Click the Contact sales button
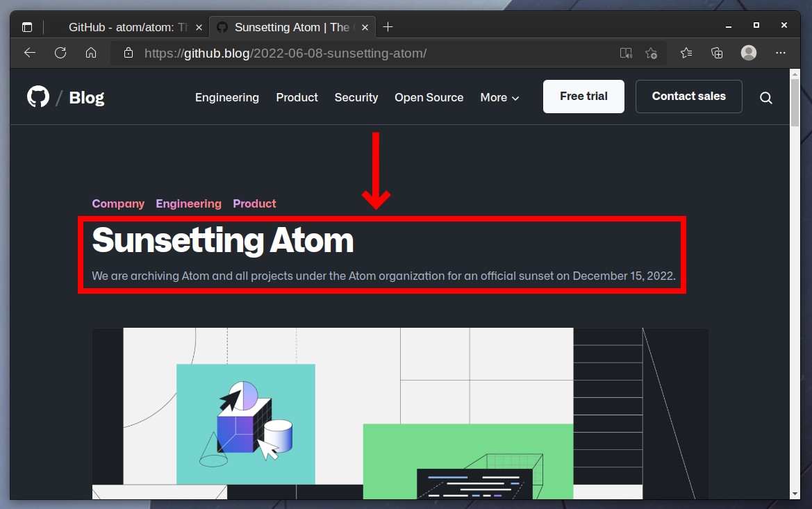Viewport: 812px width, 509px height. pos(689,97)
